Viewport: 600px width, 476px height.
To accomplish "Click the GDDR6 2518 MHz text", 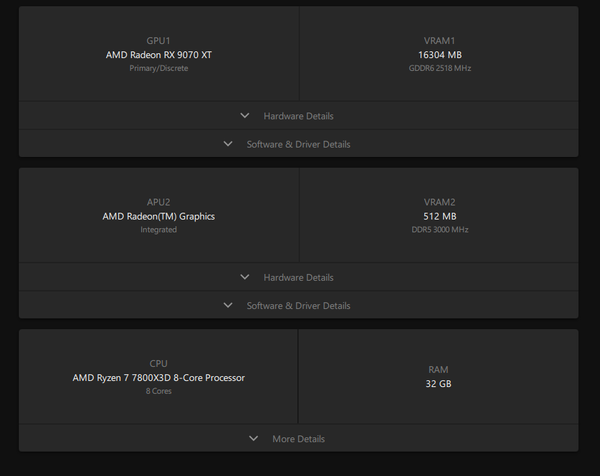I will (x=440, y=68).
